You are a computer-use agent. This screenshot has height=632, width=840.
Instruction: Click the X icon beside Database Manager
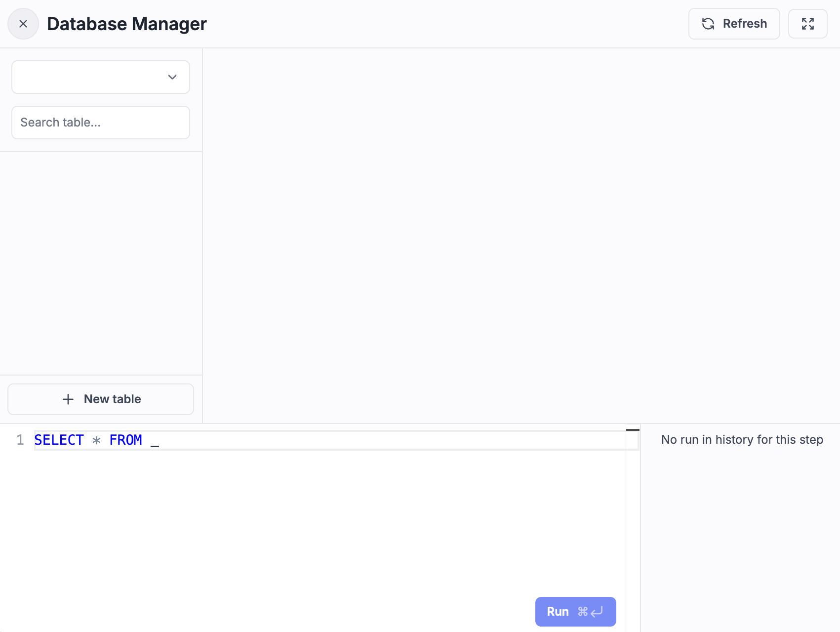coord(23,23)
